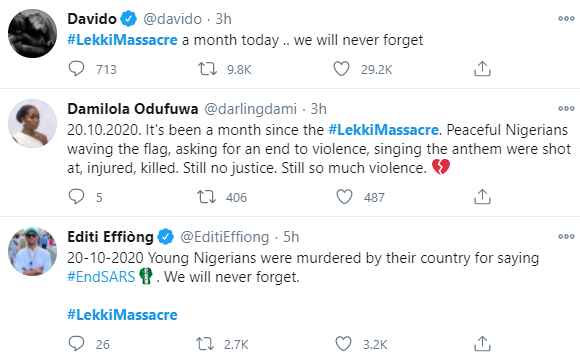Screen dimensions: 580x363
Task: Open #LekkiMassacre hashtag in Davido's tweet
Action: [x=122, y=40]
